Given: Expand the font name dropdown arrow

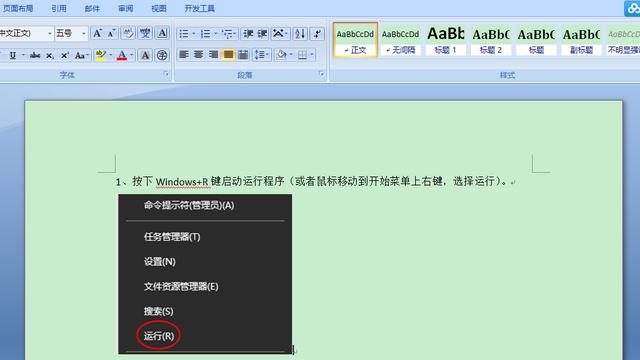Looking at the screenshot, I should point(50,33).
